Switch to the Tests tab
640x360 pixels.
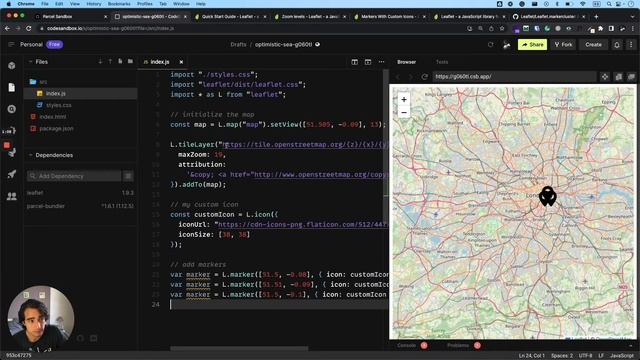coord(442,62)
